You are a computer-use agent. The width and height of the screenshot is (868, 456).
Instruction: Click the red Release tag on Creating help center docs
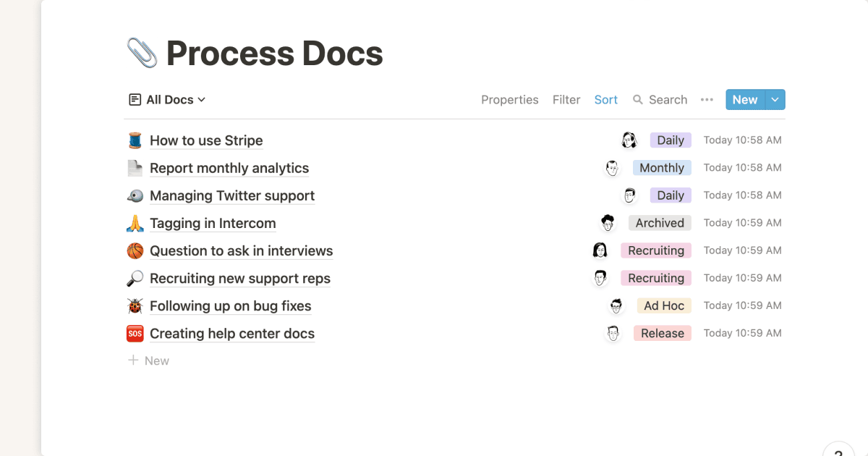pyautogui.click(x=662, y=334)
